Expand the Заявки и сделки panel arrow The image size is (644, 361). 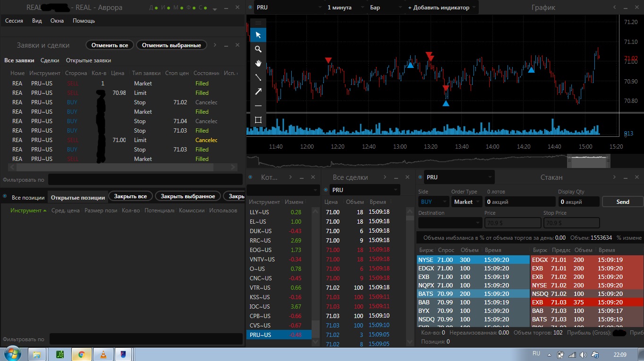215,45
